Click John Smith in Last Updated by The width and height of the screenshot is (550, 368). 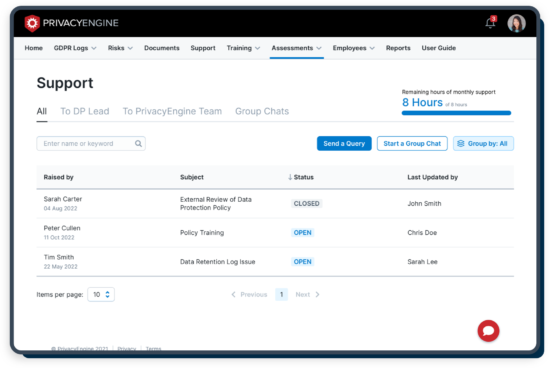424,203
